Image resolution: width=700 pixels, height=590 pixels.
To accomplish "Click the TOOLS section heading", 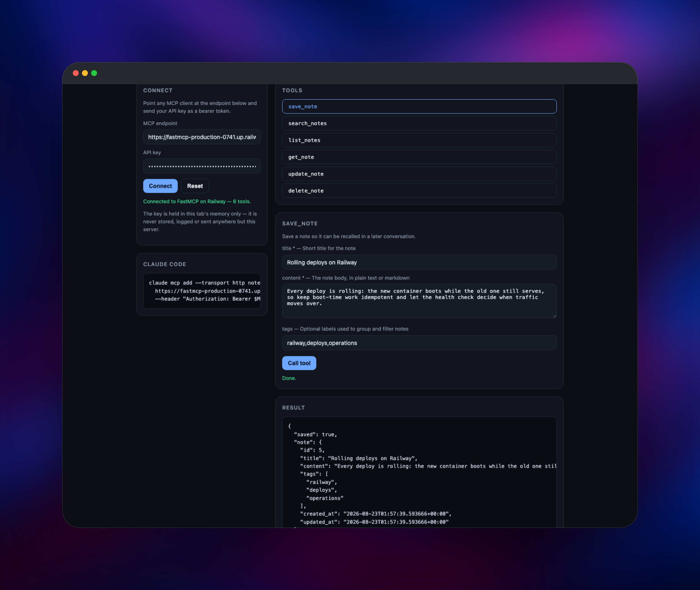I will tap(292, 91).
